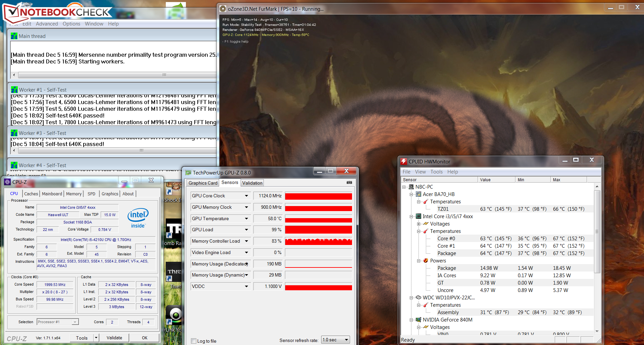The width and height of the screenshot is (644, 345).
Task: Click the NVIDIA GeForce 840M card icon
Action: coord(418,319)
